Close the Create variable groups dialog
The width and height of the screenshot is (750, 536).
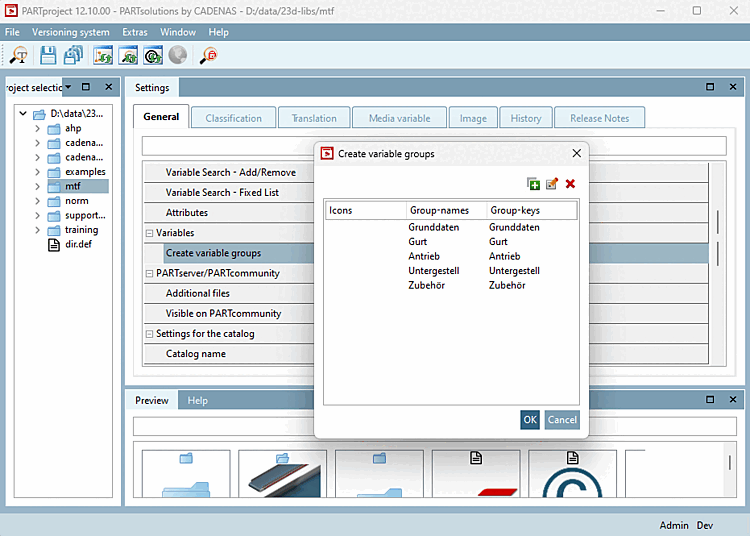click(x=577, y=153)
